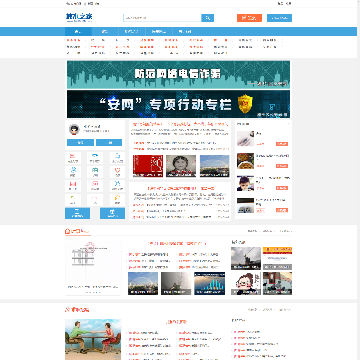Click the user avatar icon in the profile card
Viewport: 360px width, 360px height.
pos(74,129)
